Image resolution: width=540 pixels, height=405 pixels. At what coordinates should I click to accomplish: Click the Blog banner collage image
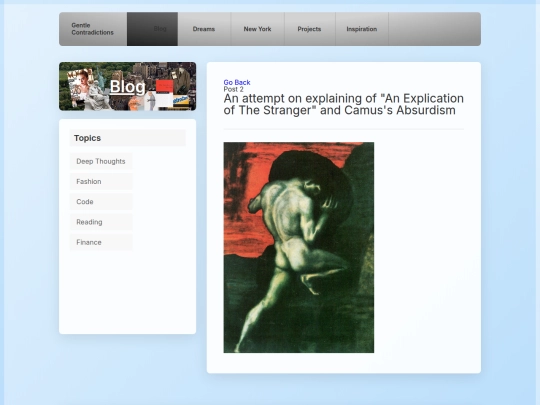tap(127, 86)
